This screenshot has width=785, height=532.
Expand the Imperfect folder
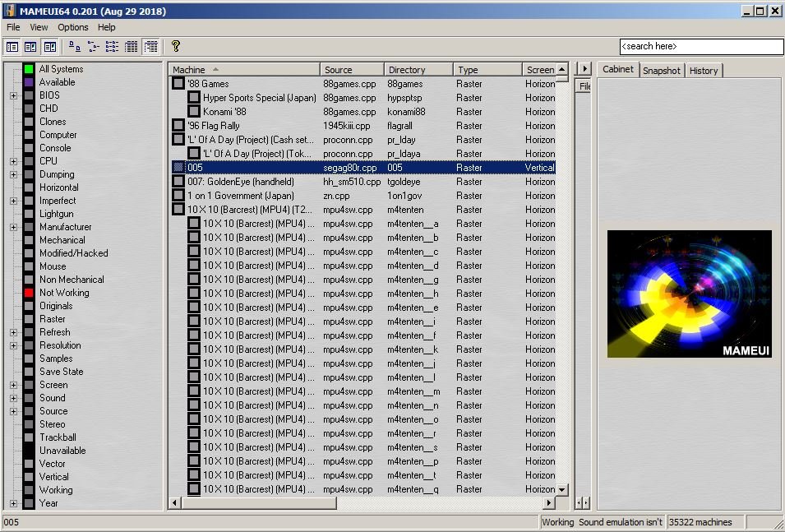13,201
